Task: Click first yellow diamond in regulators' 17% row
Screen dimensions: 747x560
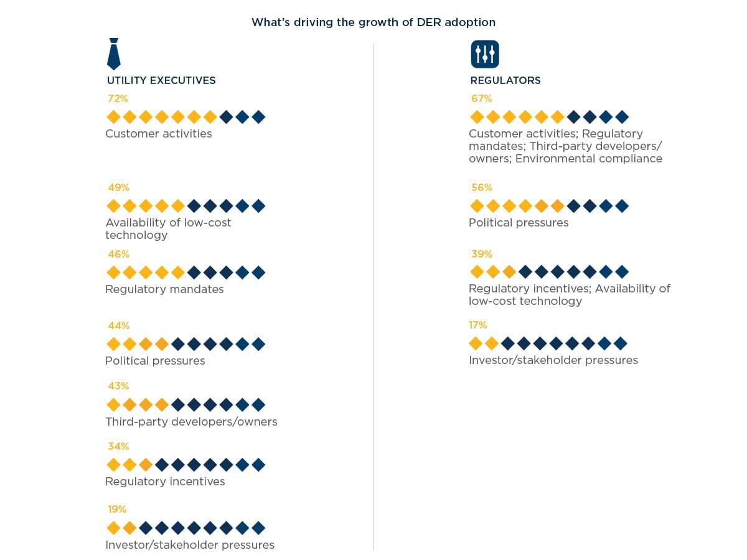Action: point(476,343)
